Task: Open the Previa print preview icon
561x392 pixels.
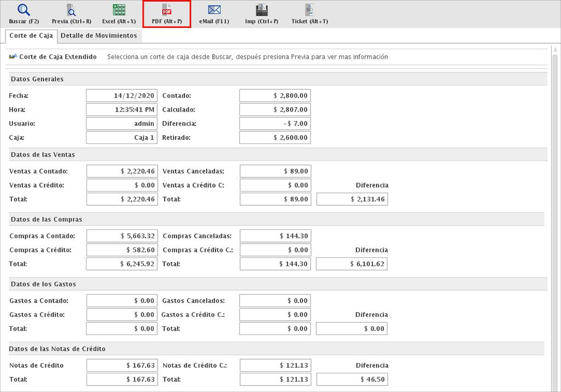Action: pyautogui.click(x=71, y=10)
